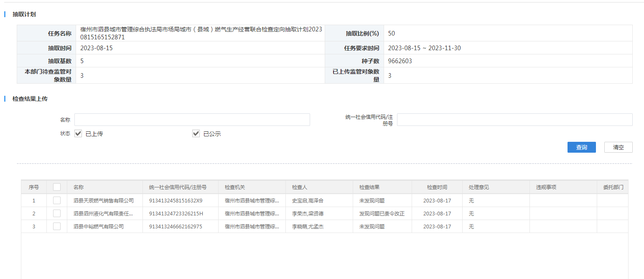
Task: Click the 抽取时间 value 2023-08-15
Action: pos(97,48)
